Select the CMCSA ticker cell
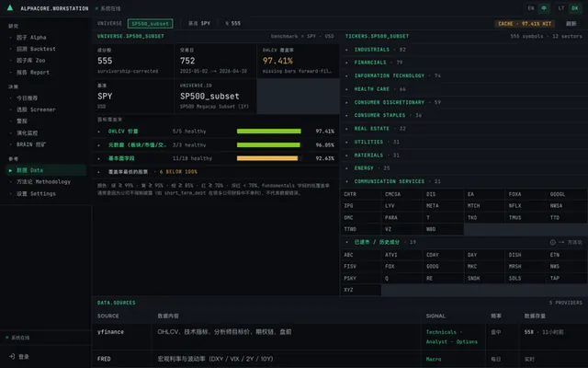 402,194
